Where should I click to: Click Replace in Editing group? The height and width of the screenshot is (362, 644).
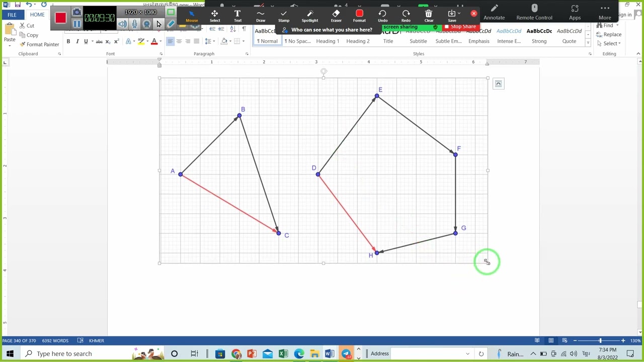point(609,35)
